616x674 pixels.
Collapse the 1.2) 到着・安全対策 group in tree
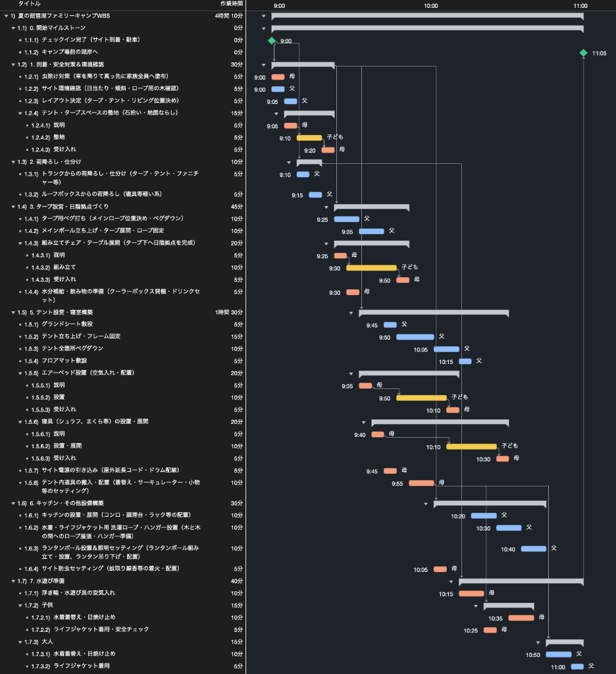(x=13, y=65)
